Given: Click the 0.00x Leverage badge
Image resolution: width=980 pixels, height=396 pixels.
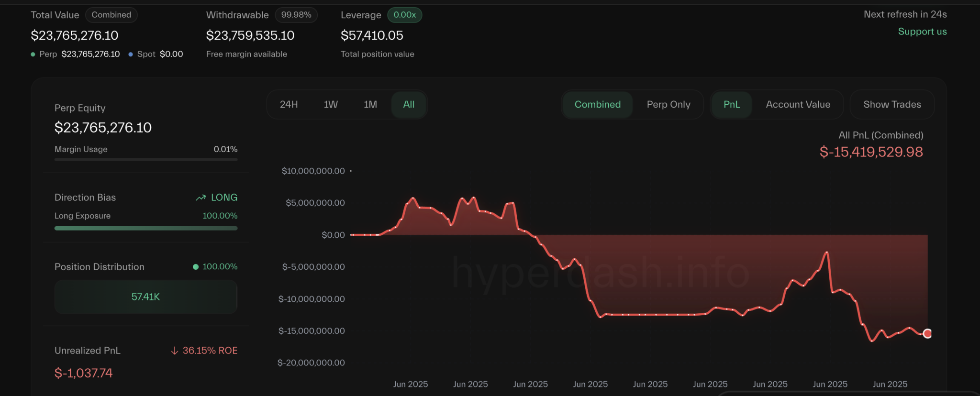Looking at the screenshot, I should (x=404, y=15).
